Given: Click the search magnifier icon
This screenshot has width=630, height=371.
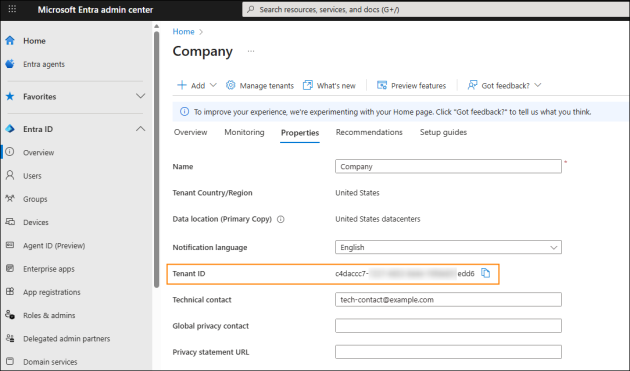Looking at the screenshot, I should coord(251,9).
